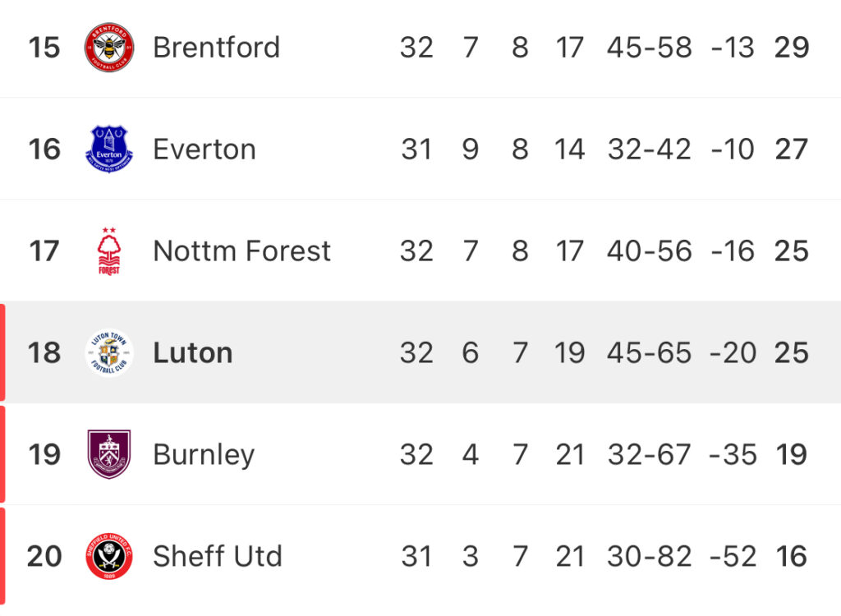The width and height of the screenshot is (841, 616).
Task: Open Brentford team page
Action: coord(217,47)
